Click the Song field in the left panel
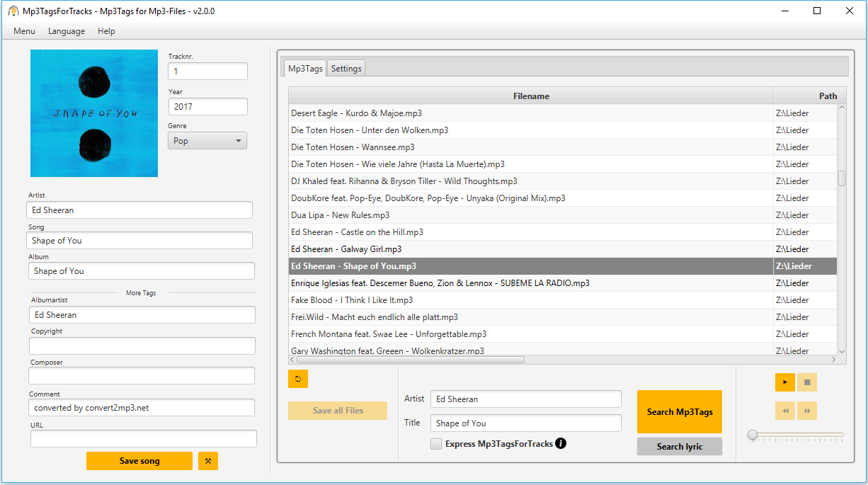This screenshot has height=485, width=868. click(139, 241)
